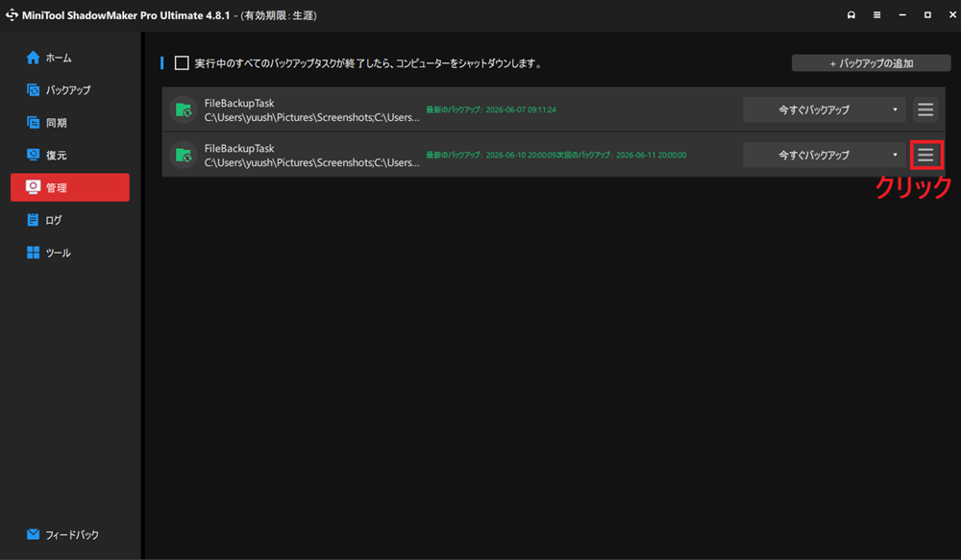Open the ツール (Tools) page
Viewport: 961px width, 560px height.
(x=70, y=253)
